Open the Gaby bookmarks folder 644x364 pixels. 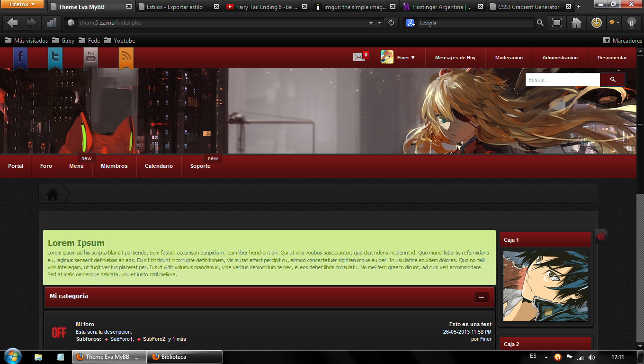point(63,41)
